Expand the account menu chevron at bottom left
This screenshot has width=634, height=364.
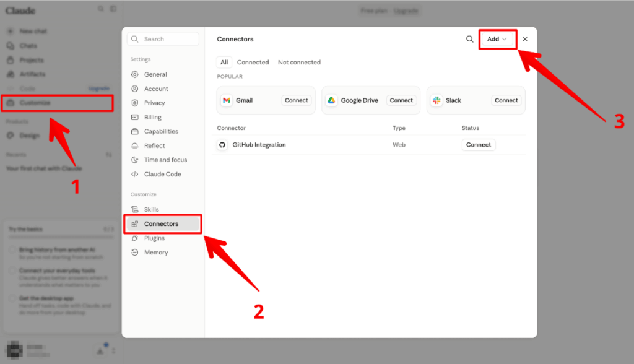pos(114,350)
